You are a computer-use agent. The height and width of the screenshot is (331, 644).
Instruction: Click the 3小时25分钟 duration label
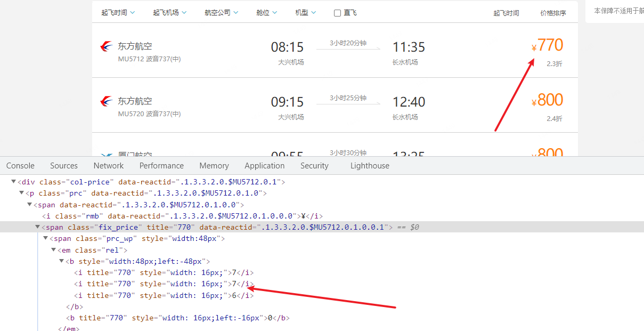tap(348, 98)
